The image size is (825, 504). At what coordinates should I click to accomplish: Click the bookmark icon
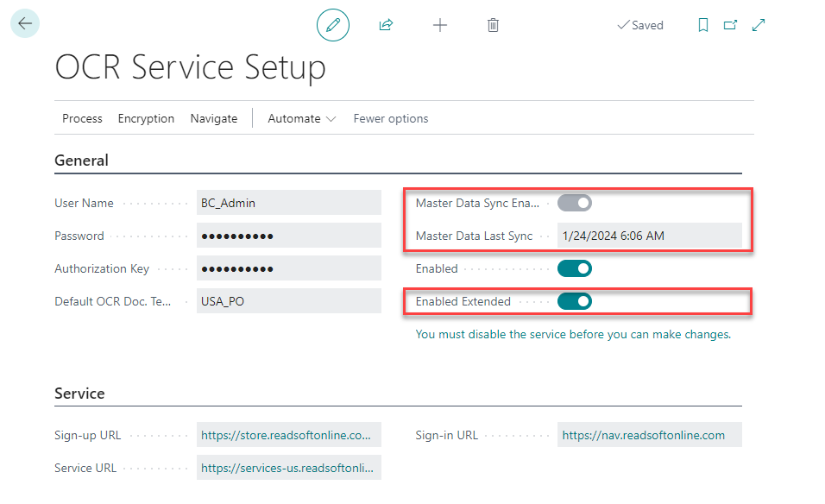point(703,25)
